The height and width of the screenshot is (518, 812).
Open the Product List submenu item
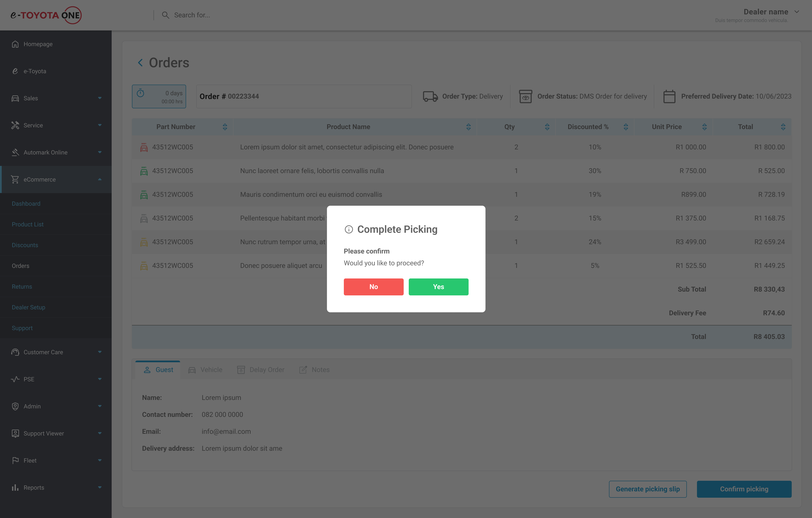28,225
